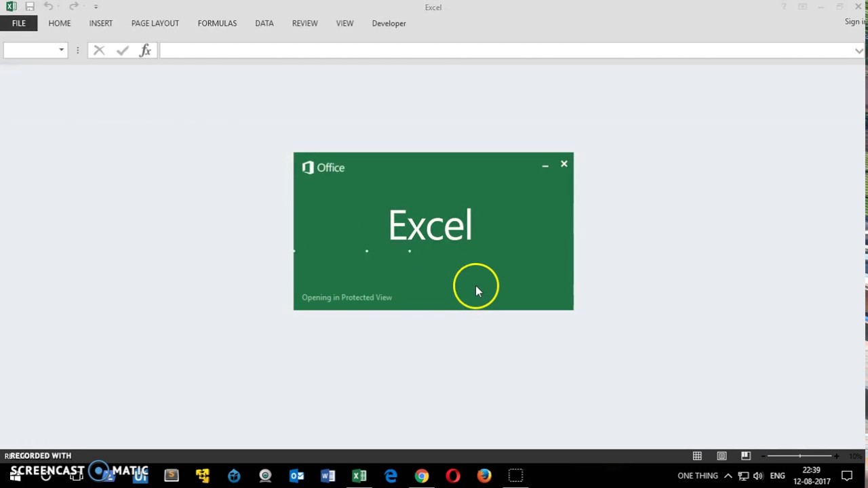Click the Cancel (X) formula icon
This screenshot has width=868, height=488.
coord(99,50)
